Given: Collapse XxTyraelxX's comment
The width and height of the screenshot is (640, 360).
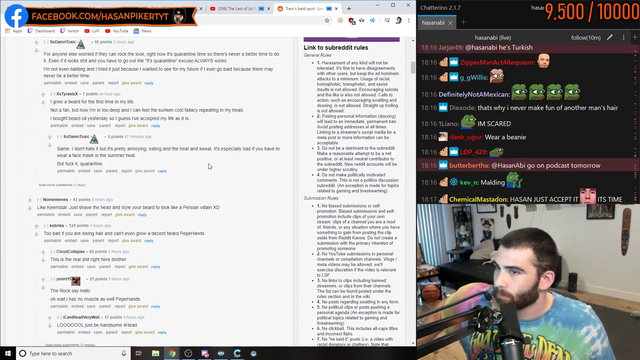Looking at the screenshot, I should pos(53,94).
